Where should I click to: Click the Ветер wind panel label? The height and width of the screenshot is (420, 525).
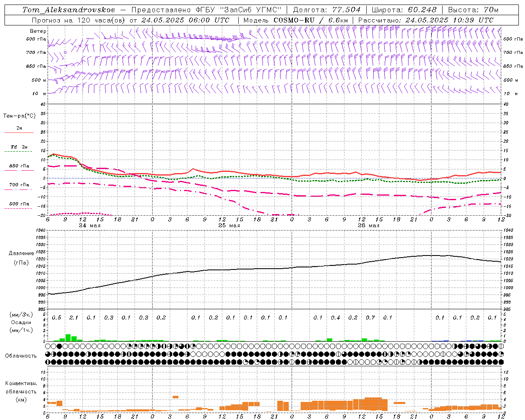pyautogui.click(x=38, y=31)
